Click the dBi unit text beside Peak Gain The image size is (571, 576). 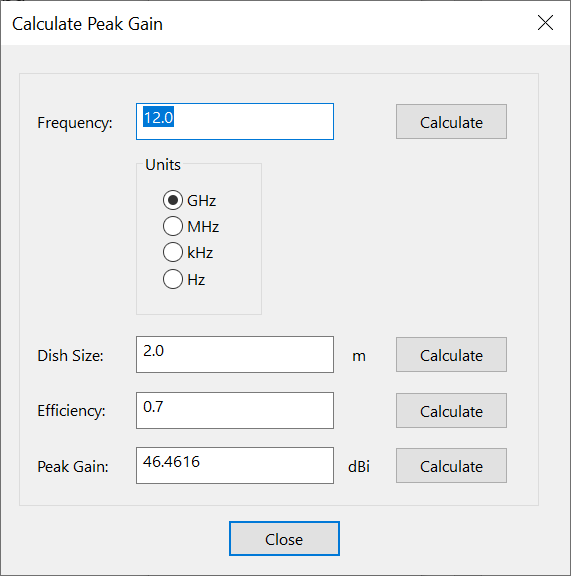[x=359, y=467]
